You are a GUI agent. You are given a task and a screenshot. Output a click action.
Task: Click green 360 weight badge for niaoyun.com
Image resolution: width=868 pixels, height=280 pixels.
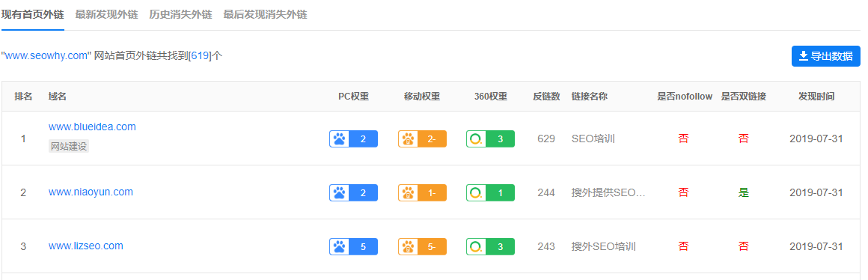(490, 192)
